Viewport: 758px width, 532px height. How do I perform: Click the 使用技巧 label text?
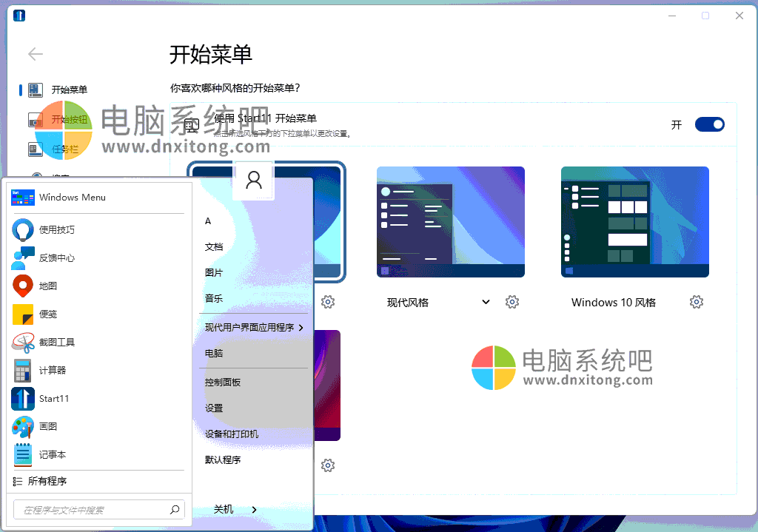[57, 230]
